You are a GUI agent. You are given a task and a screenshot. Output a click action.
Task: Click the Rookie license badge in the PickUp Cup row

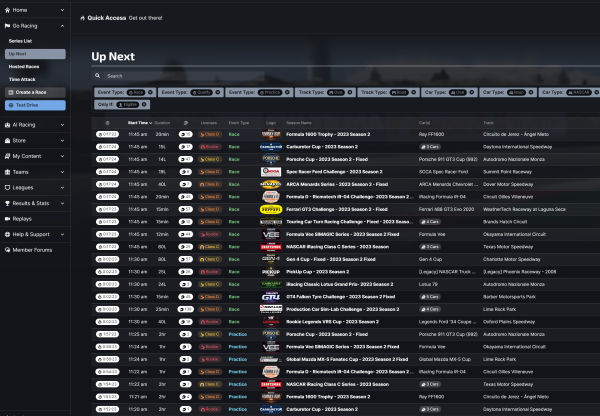click(210, 272)
